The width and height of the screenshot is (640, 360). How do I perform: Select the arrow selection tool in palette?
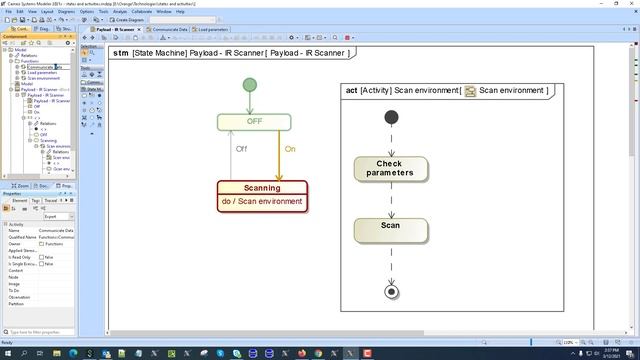click(84, 53)
